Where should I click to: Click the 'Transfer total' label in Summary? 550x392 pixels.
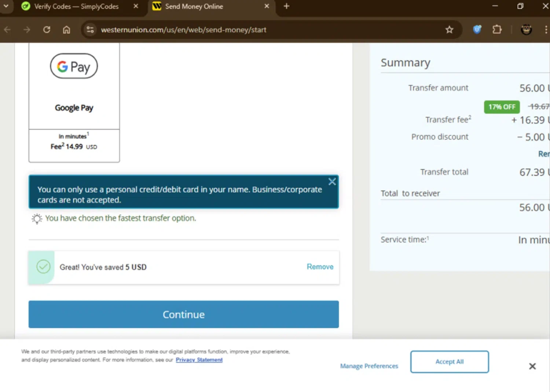[444, 172]
